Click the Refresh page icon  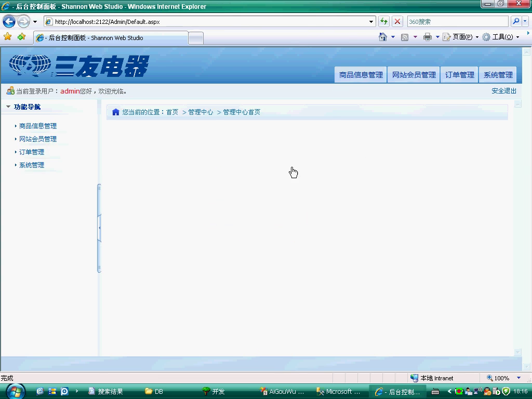click(x=384, y=21)
